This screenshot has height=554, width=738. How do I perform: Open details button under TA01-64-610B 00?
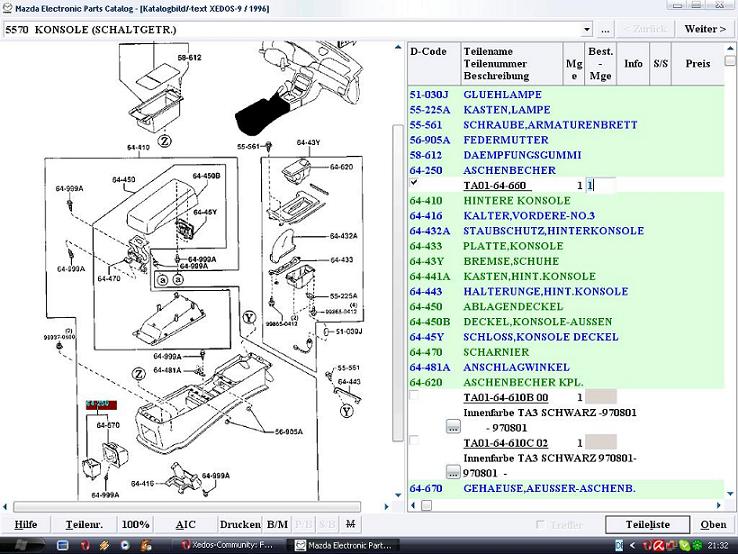click(453, 427)
